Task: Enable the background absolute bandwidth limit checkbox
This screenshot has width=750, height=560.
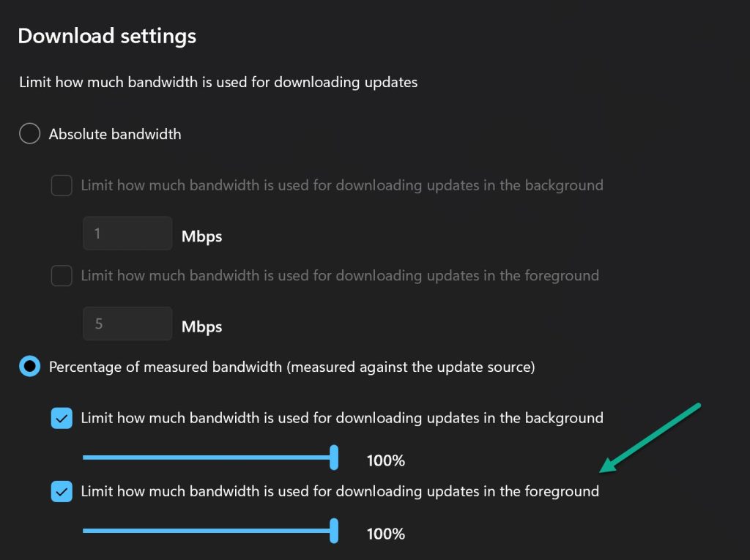Action: [x=62, y=185]
